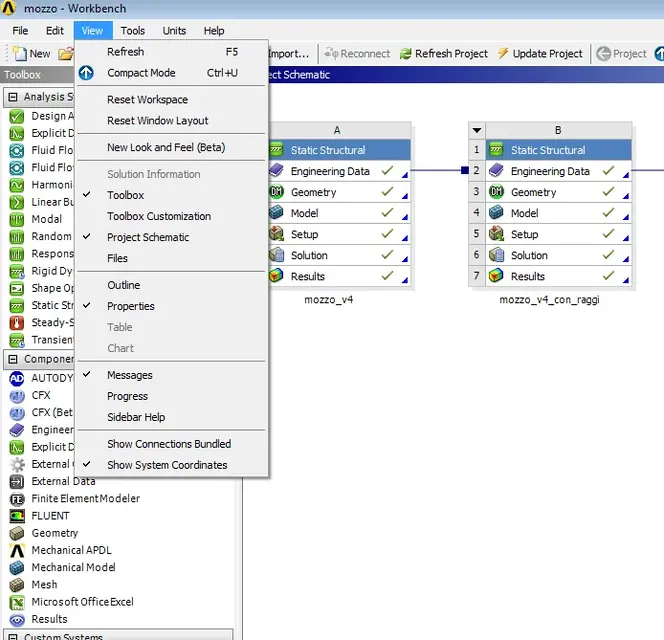Click the CFX component icon
664x640 pixels.
[x=17, y=396]
